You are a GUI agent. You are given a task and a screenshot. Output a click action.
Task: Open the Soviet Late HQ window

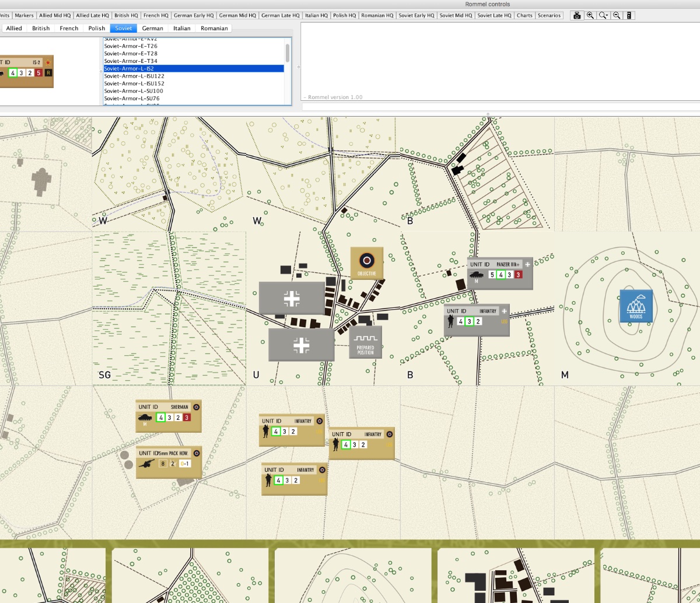[x=495, y=16]
